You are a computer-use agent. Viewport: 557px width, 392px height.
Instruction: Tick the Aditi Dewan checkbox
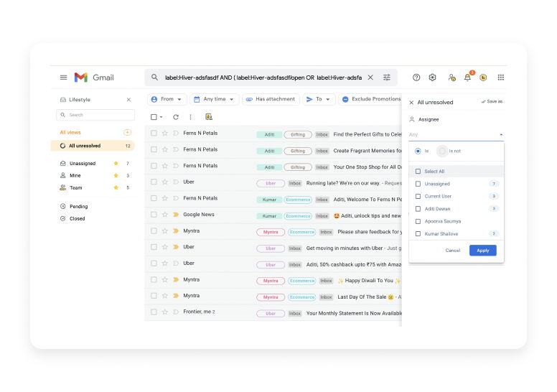point(418,209)
